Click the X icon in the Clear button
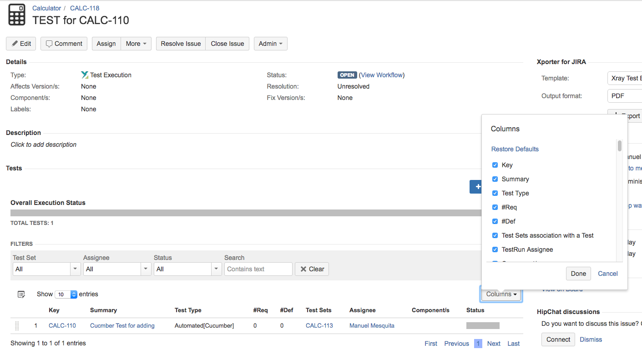The height and width of the screenshot is (364, 642). 303,269
